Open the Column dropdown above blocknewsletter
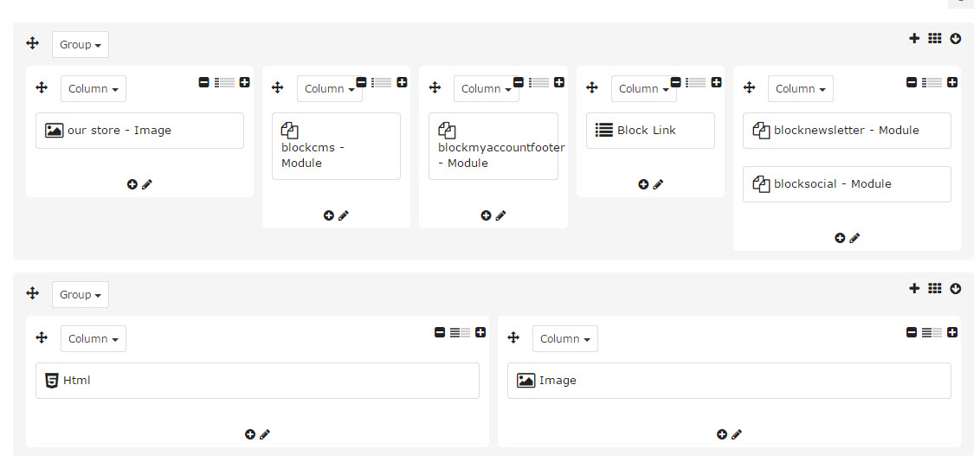 tap(800, 88)
